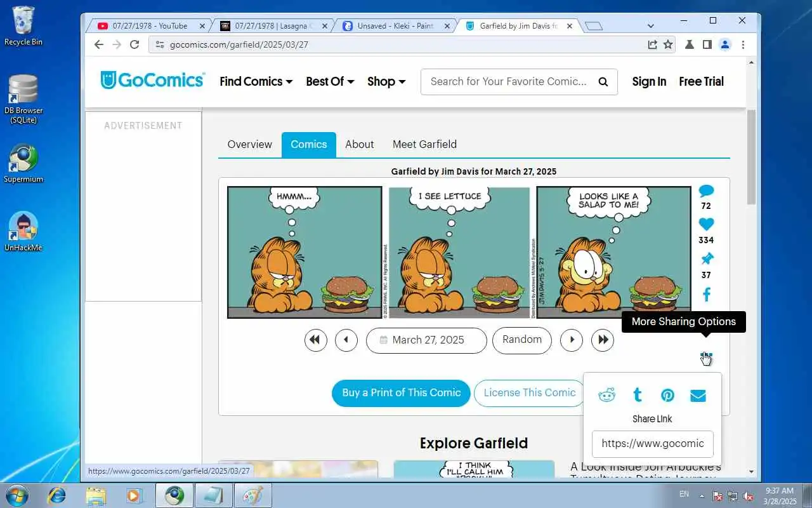Open a new browser tab
Screen dimensions: 812x508
[x=594, y=26]
